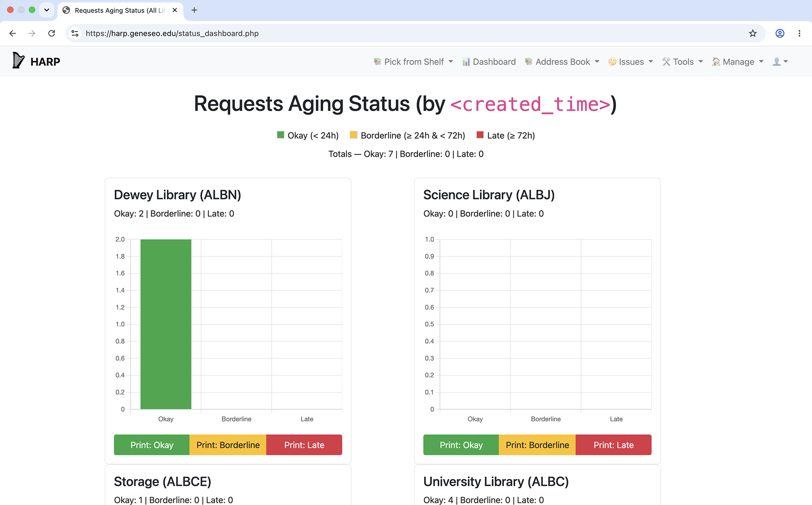Screen dimensions: 812x505
Task: Expand the Issues dropdown caret
Action: (651, 62)
